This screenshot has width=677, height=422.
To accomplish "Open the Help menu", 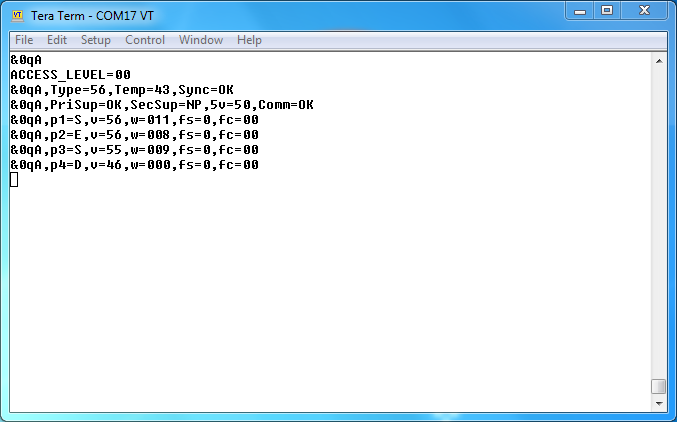I will pos(249,40).
